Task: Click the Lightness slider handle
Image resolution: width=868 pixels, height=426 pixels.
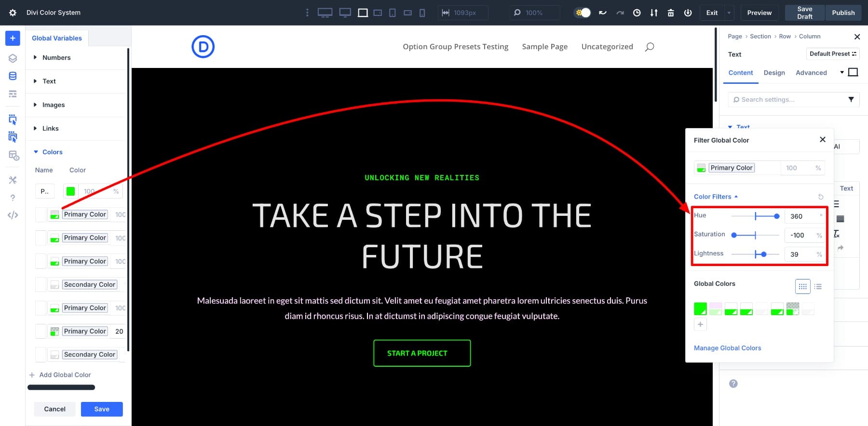Action: 764,254
